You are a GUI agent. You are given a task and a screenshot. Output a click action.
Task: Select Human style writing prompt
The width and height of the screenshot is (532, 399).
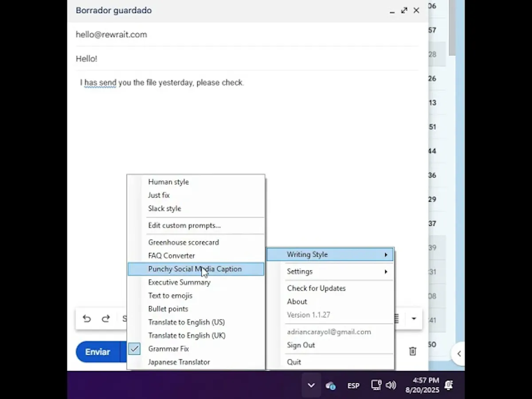coord(196,182)
